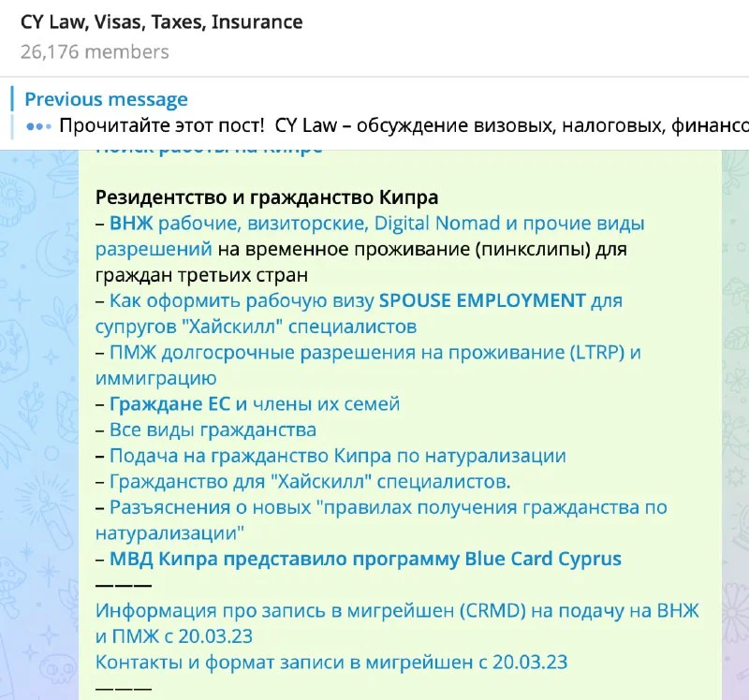Click the blue vertical pinned message indicator bar

[x=12, y=112]
